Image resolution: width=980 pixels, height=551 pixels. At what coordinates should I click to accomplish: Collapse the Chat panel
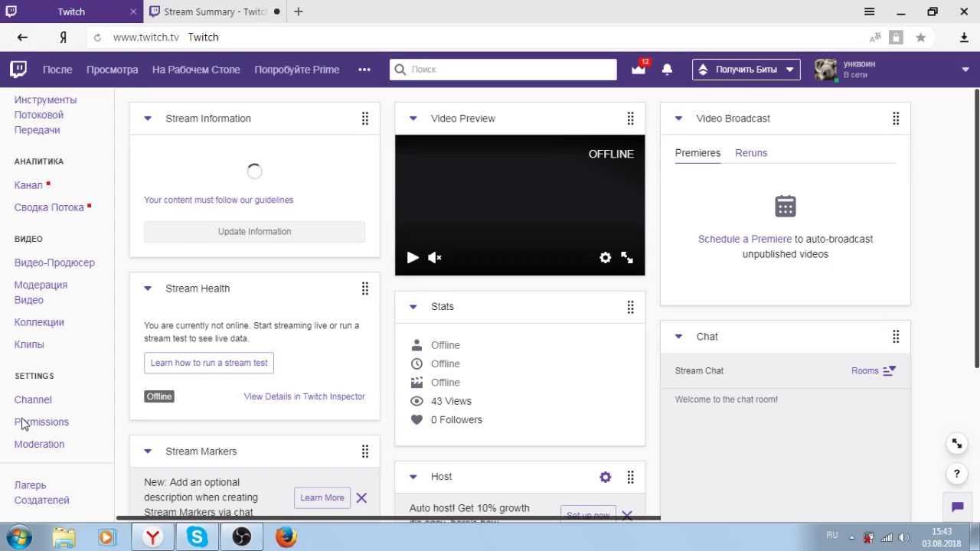tap(678, 337)
